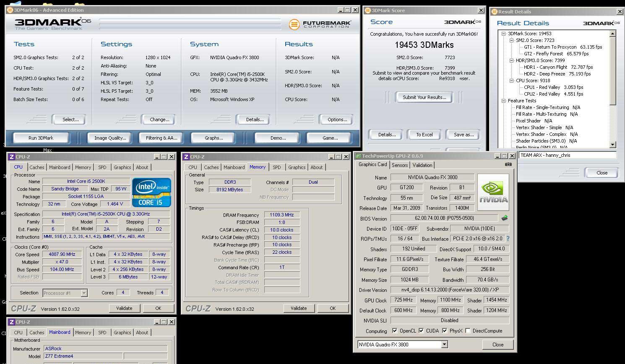Click the 3DMark06 Advanced Edition title bar icon
This screenshot has width=625, height=364.
[10, 10]
